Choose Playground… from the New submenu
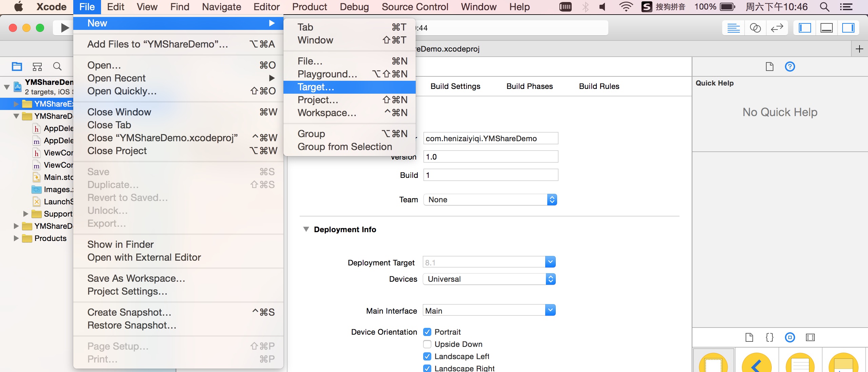Image resolution: width=868 pixels, height=372 pixels. point(349,74)
